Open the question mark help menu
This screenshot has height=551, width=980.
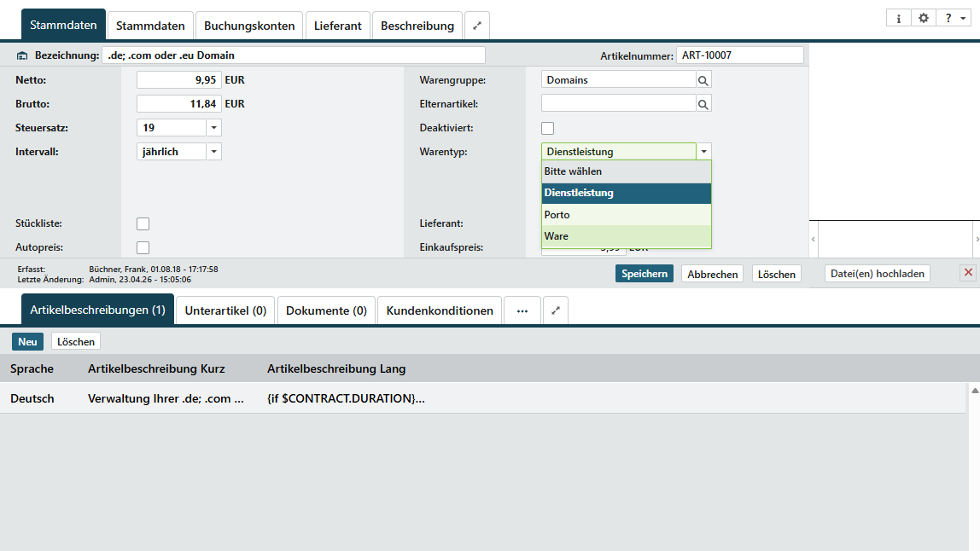954,18
